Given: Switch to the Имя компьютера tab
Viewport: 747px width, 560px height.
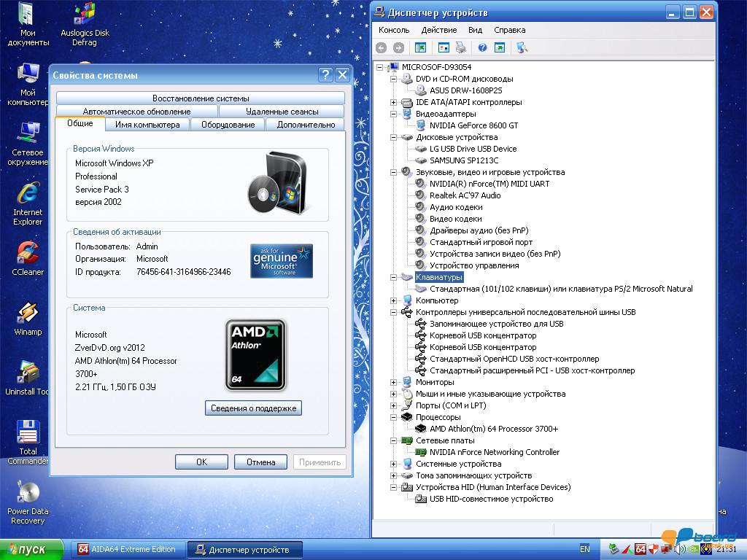Looking at the screenshot, I should (147, 125).
